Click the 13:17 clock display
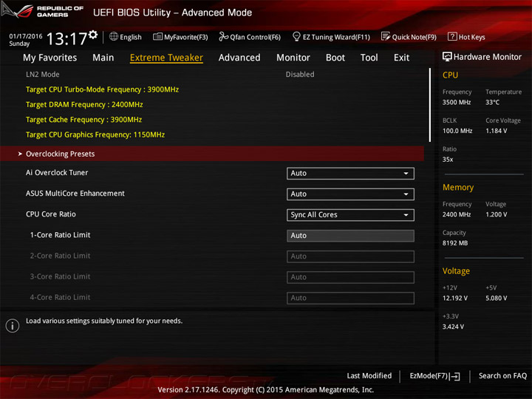 (x=66, y=39)
